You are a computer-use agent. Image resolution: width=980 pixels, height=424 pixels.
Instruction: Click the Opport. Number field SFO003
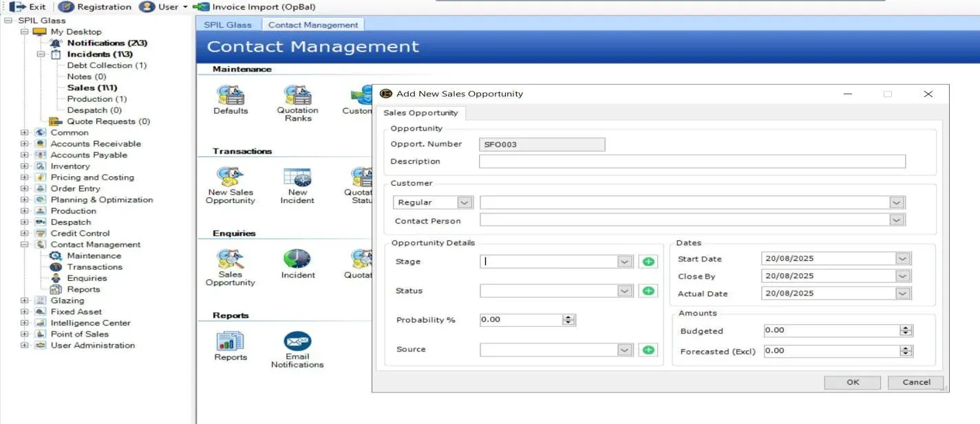pos(542,145)
